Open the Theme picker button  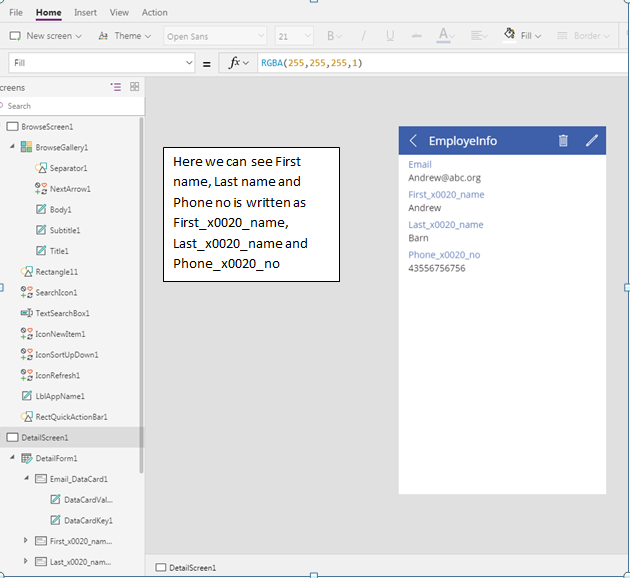coord(125,36)
